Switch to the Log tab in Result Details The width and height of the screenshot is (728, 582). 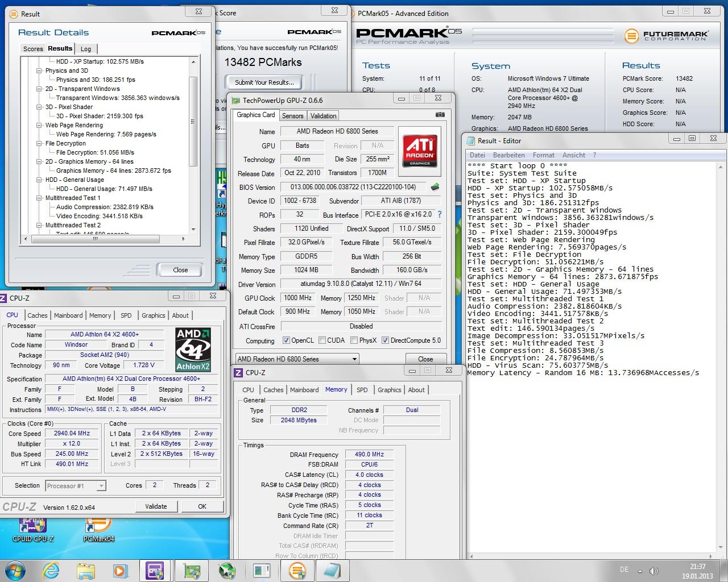click(86, 49)
